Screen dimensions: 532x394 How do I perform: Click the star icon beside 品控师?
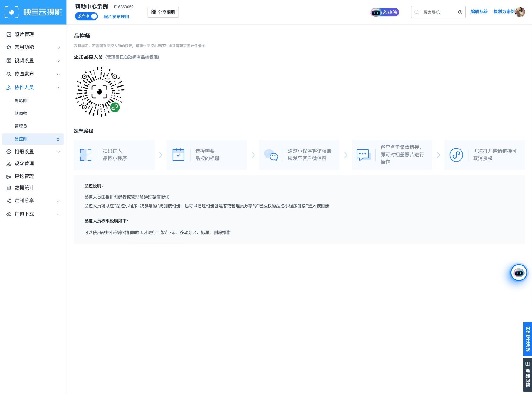point(58,139)
